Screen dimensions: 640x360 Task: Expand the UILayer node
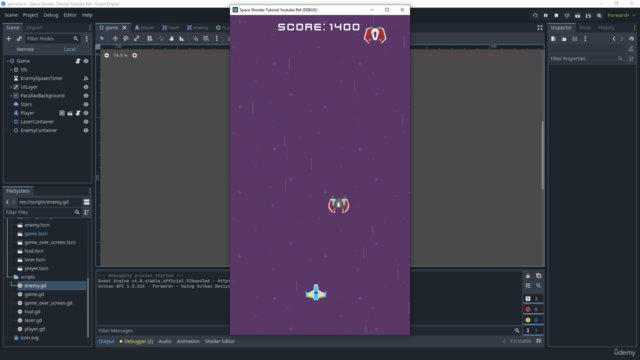(x=11, y=87)
